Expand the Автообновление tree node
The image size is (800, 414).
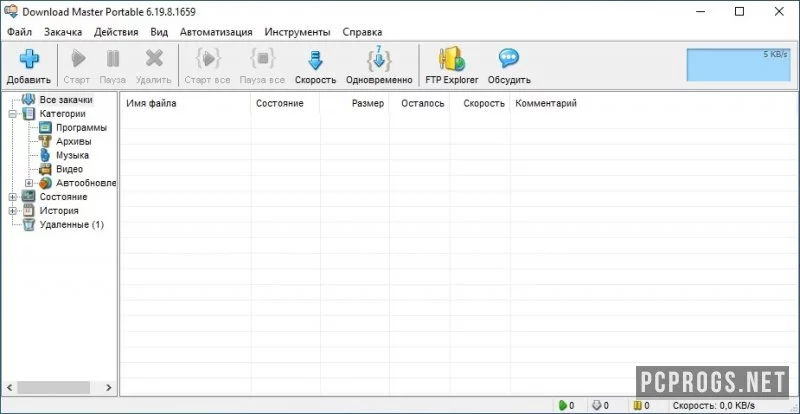[29, 183]
